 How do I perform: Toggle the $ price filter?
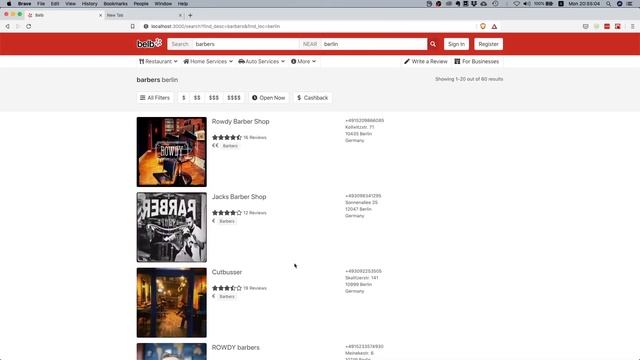pos(184,98)
